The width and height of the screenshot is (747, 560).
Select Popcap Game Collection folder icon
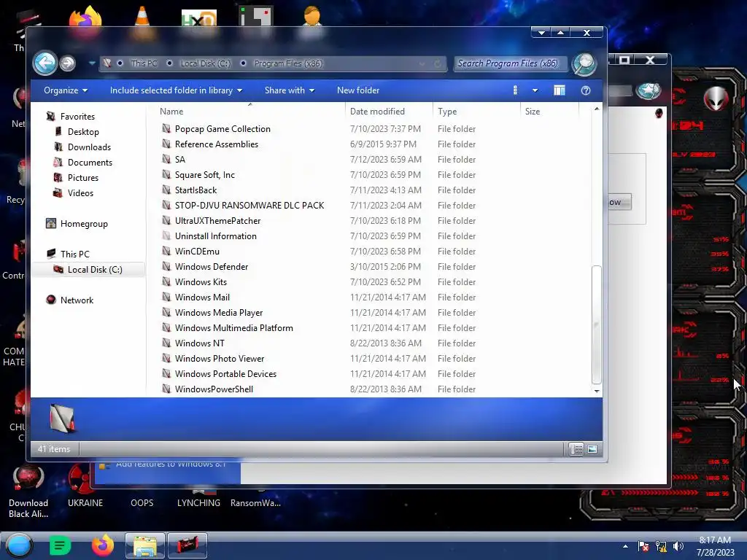pyautogui.click(x=166, y=128)
